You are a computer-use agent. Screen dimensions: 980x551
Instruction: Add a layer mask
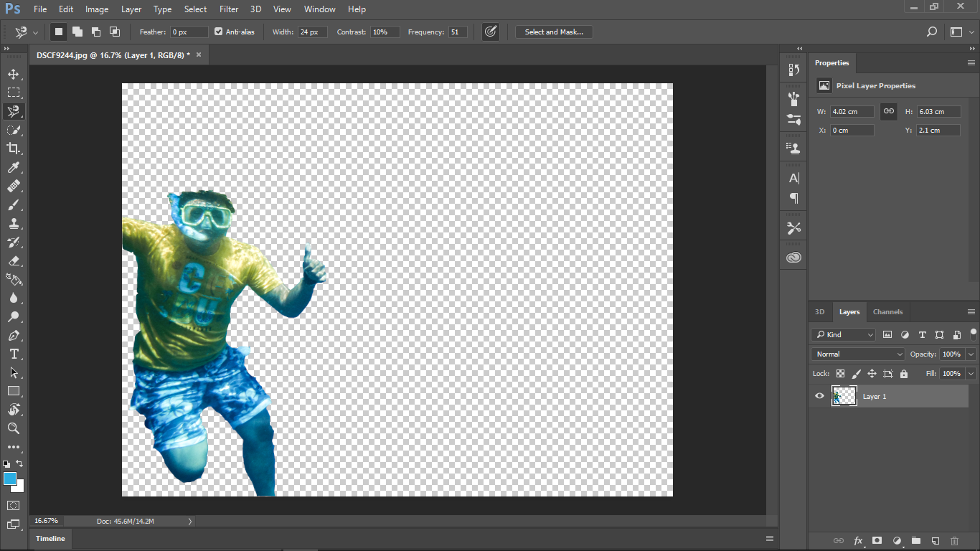pyautogui.click(x=877, y=540)
